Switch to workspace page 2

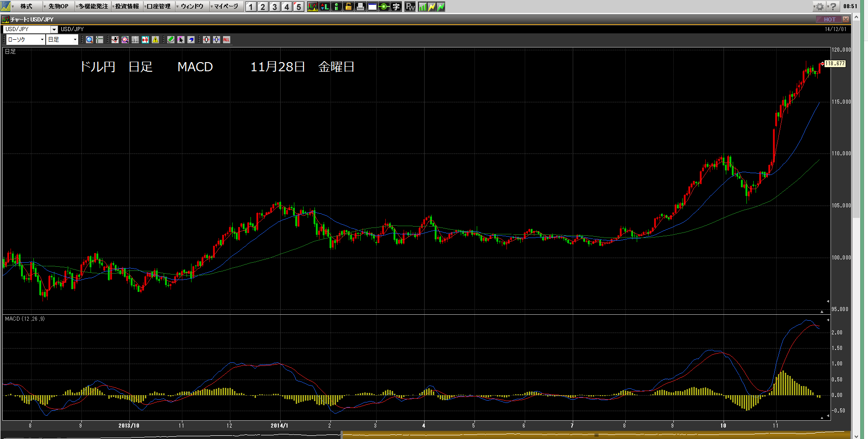(263, 7)
